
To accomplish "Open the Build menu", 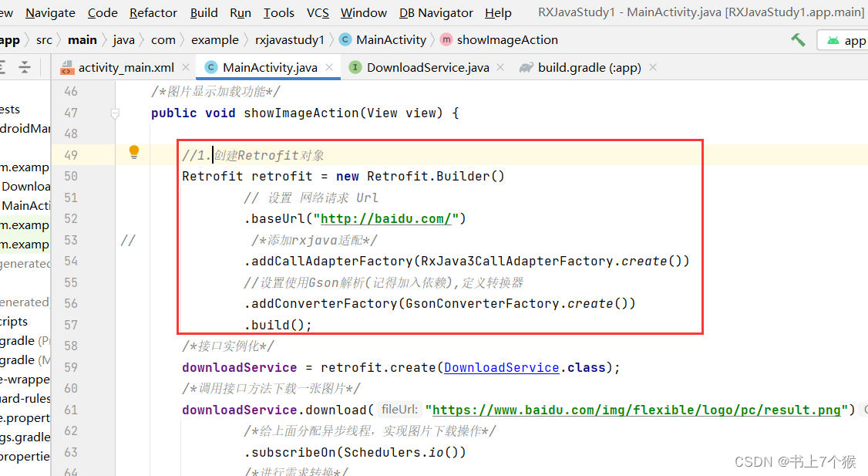I will 204,12.
